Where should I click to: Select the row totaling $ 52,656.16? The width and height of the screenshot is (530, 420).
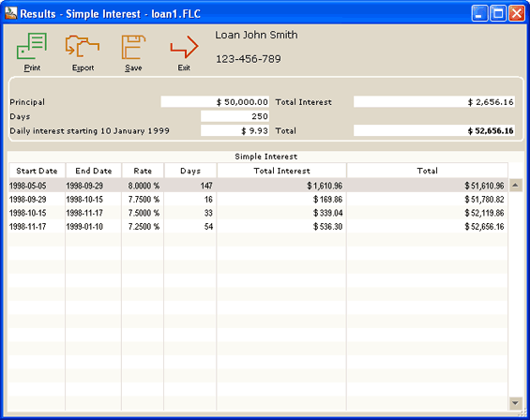click(x=258, y=226)
